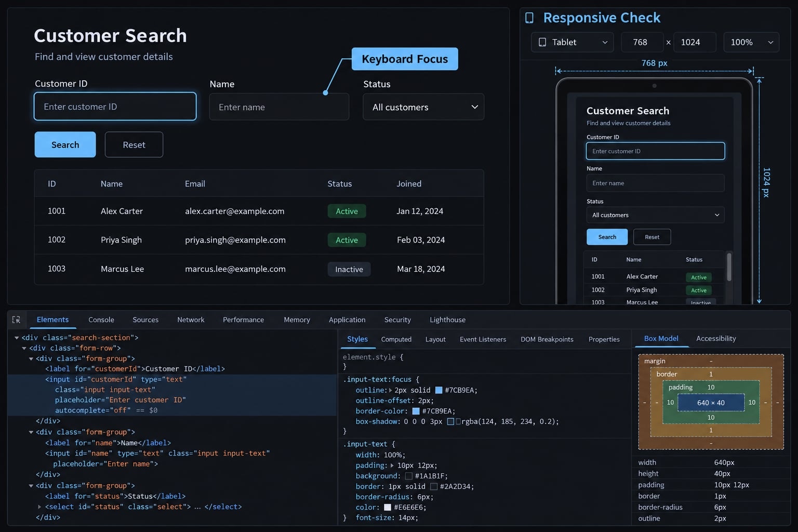Open the 100% zoom level dropdown
This screenshot has width=798, height=532.
[x=751, y=42]
